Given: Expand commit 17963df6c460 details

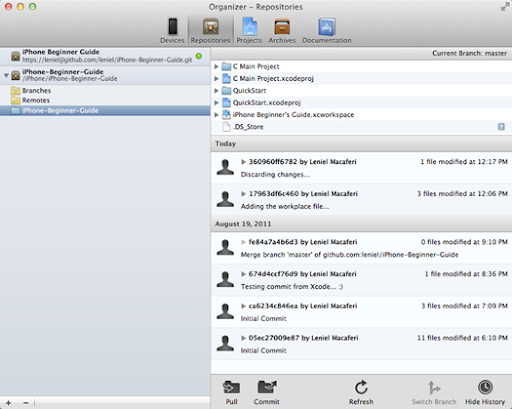Looking at the screenshot, I should [x=243, y=194].
